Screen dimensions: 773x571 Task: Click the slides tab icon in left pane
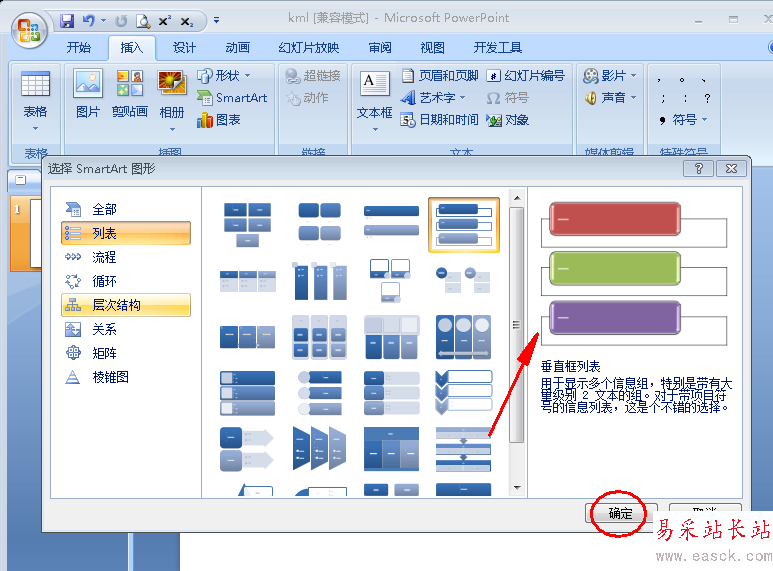click(21, 180)
